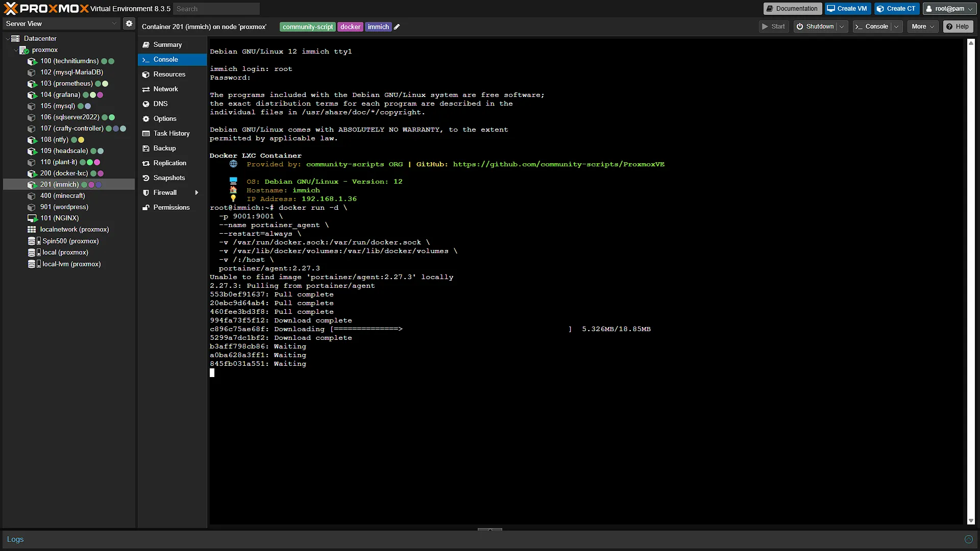The image size is (980, 551).
Task: Open Permissions lock icon entry
Action: click(146, 208)
